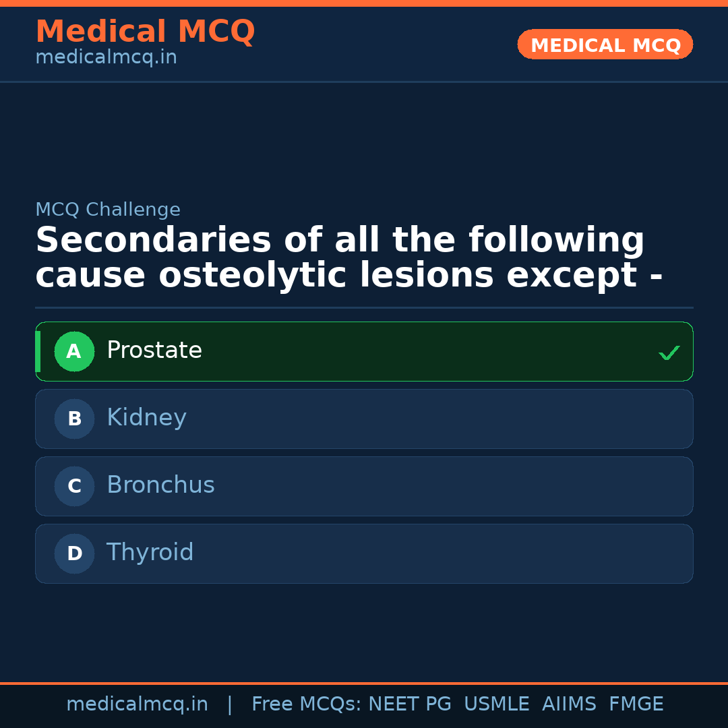728x728 pixels.
Task: Click the green highlight bar on option A
Action: pyautogui.click(x=38, y=351)
